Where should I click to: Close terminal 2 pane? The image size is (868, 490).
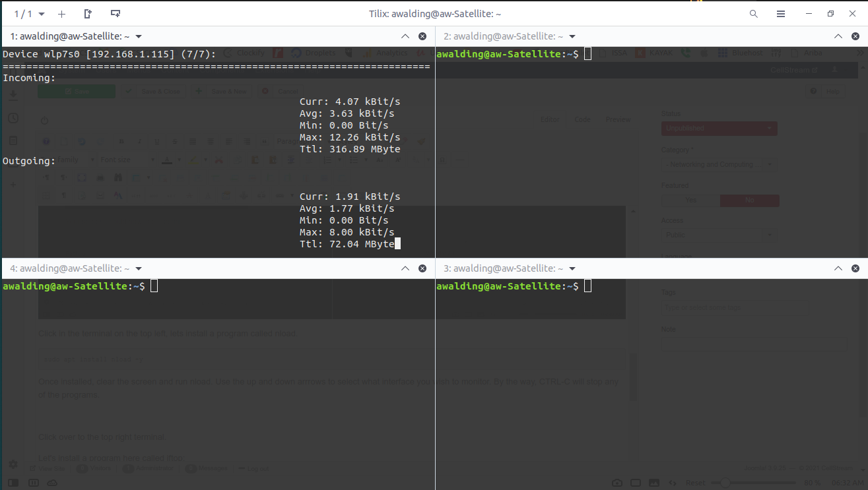tap(855, 37)
